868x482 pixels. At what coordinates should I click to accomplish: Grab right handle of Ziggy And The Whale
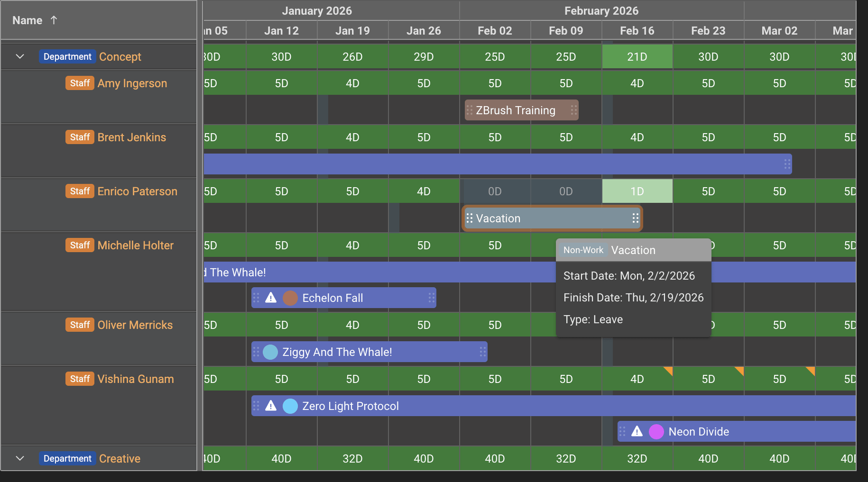[x=483, y=352]
